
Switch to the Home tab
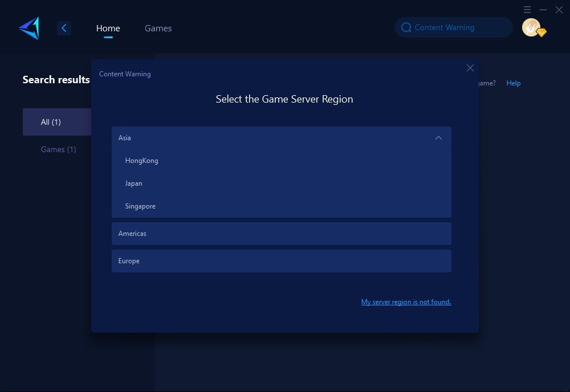point(108,28)
